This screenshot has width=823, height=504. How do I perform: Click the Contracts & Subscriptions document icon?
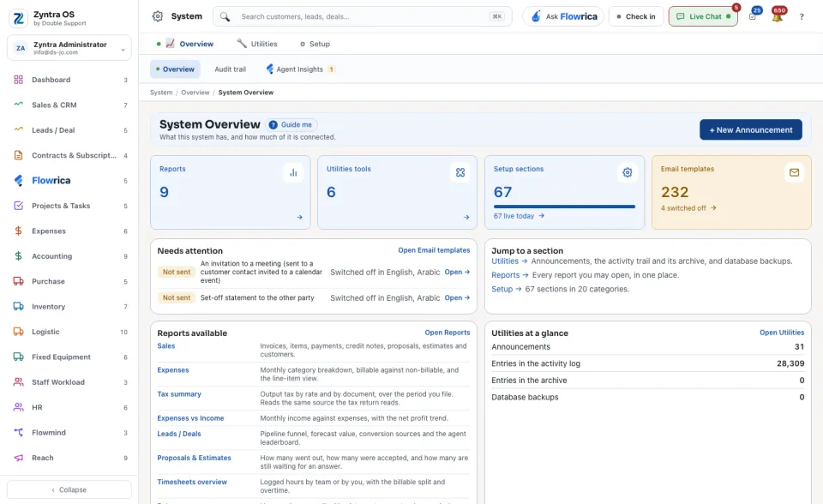click(18, 155)
